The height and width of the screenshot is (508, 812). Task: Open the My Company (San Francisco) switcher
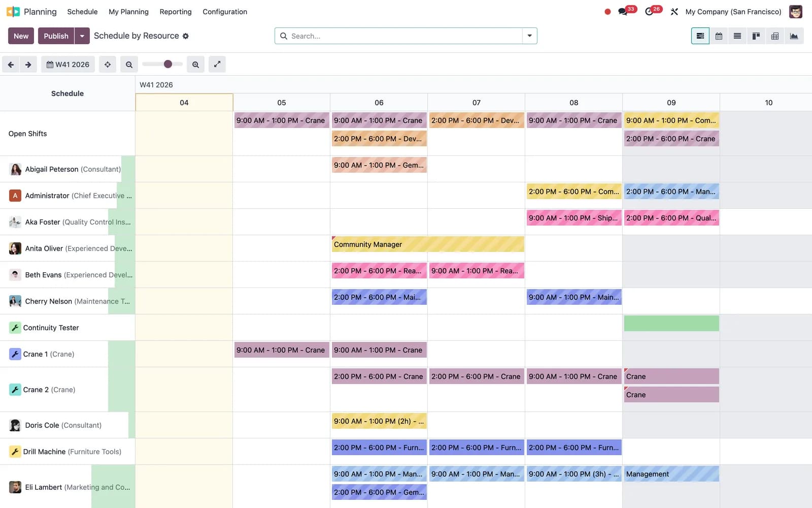coord(733,12)
